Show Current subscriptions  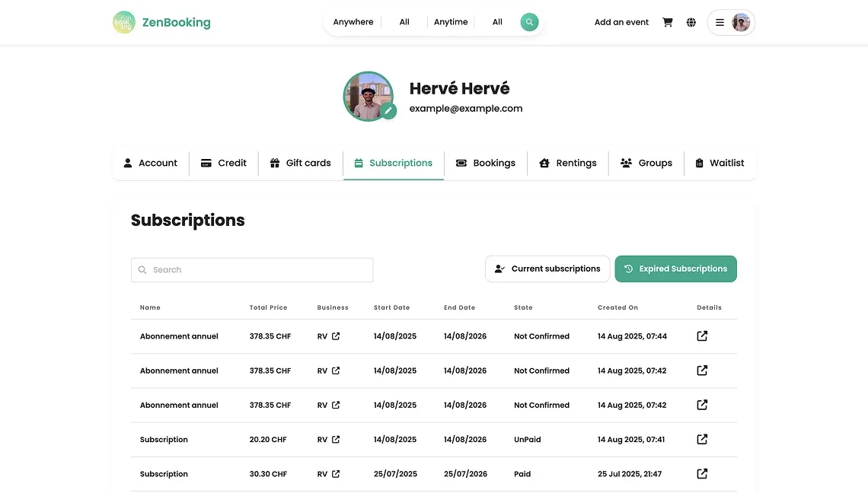pos(547,269)
